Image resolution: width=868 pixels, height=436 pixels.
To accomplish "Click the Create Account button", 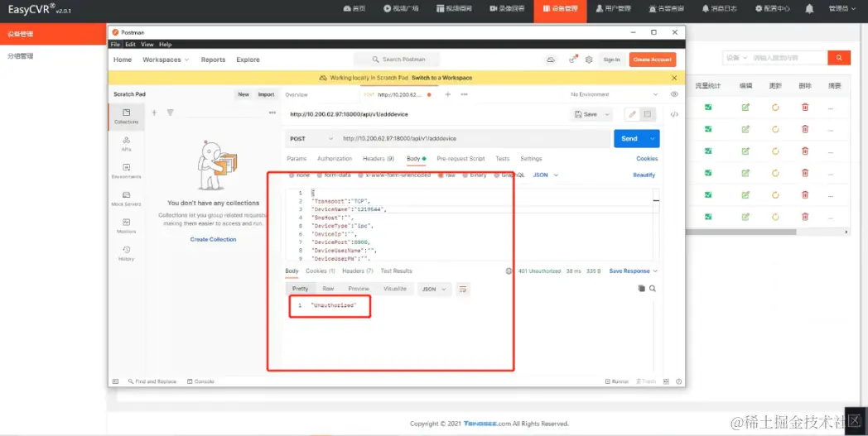I will (653, 60).
